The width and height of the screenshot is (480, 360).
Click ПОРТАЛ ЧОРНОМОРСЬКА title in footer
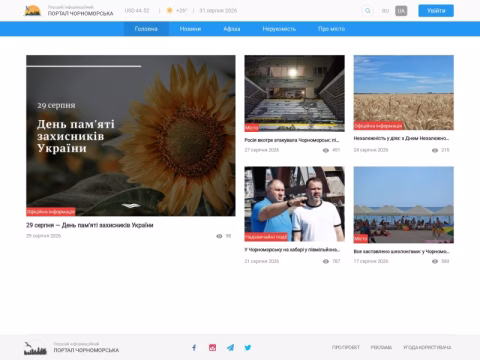pos(86,350)
